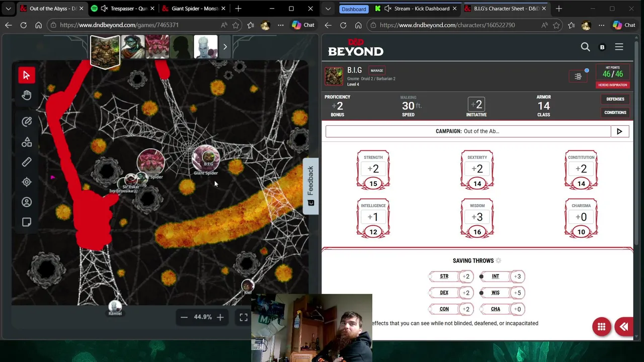Open settings and more in character sheet browser
This screenshot has width=644, height=362.
pyautogui.click(x=601, y=25)
